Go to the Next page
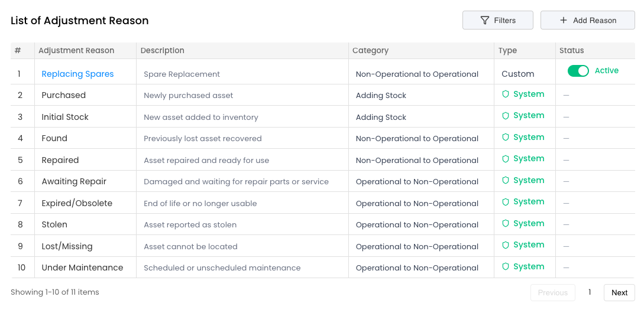644x313 pixels. coord(619,292)
